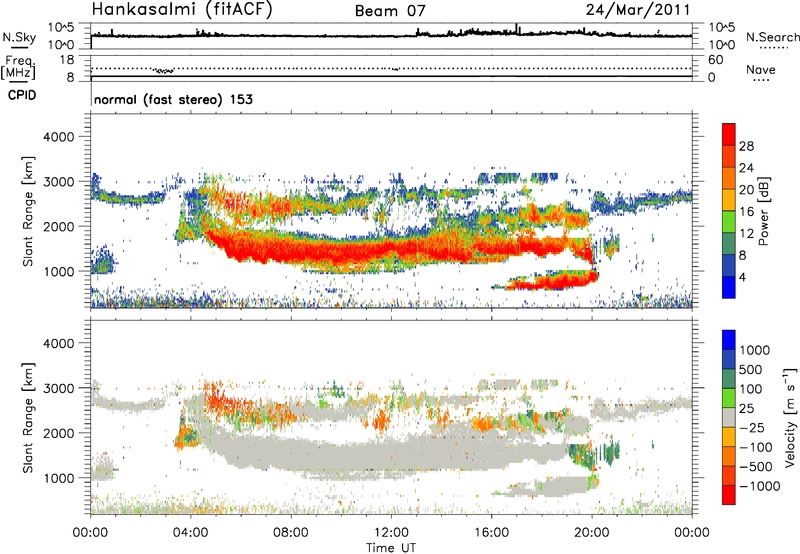Click the '100' Velocity scale value
The image size is (800, 554).
pyautogui.click(x=751, y=389)
